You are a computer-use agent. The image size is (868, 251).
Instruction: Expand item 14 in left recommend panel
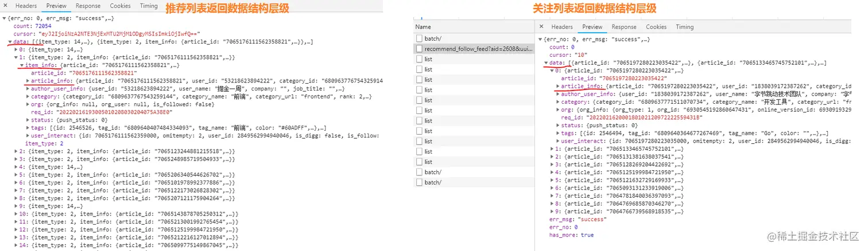click(x=15, y=245)
